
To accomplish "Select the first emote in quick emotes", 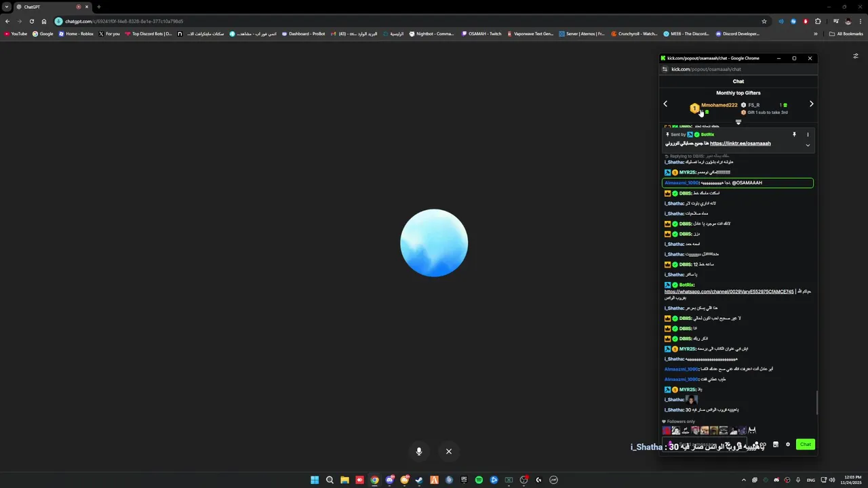I will point(667,430).
